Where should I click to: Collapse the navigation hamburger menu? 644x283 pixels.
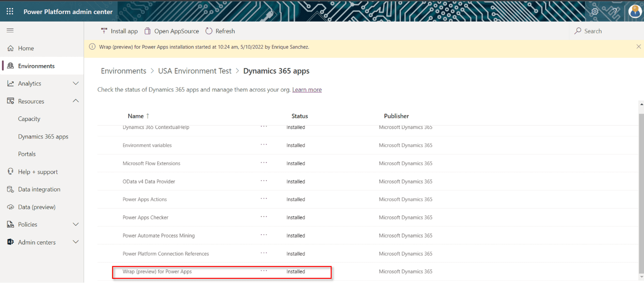pyautogui.click(x=10, y=31)
